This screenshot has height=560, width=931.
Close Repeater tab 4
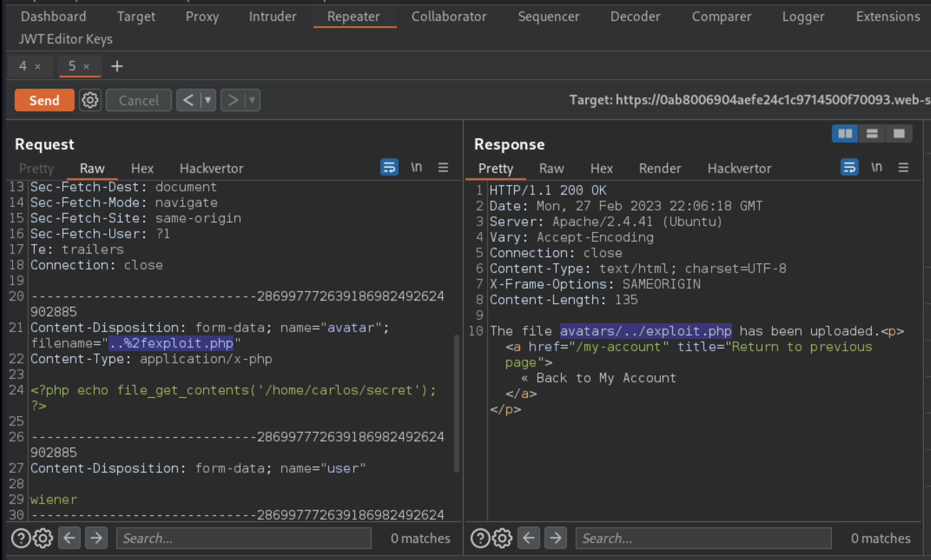click(38, 67)
